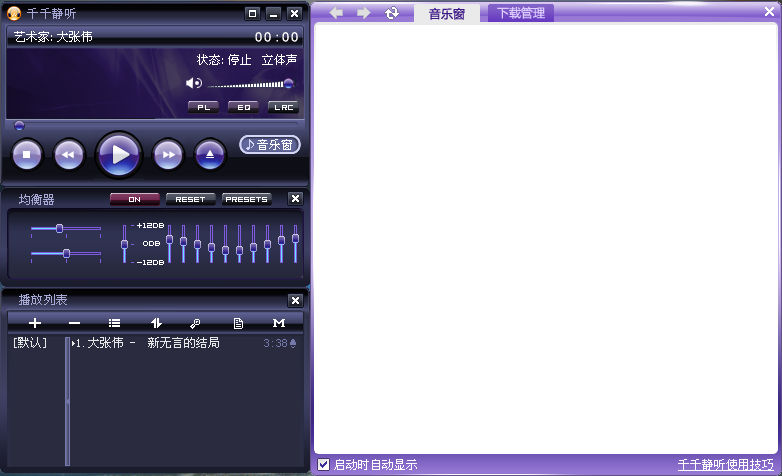Click the 00:00 time display
782x476 pixels.
tap(276, 37)
